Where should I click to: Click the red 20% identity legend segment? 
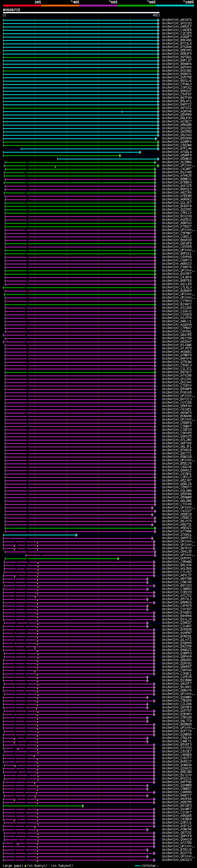tap(22, 6)
